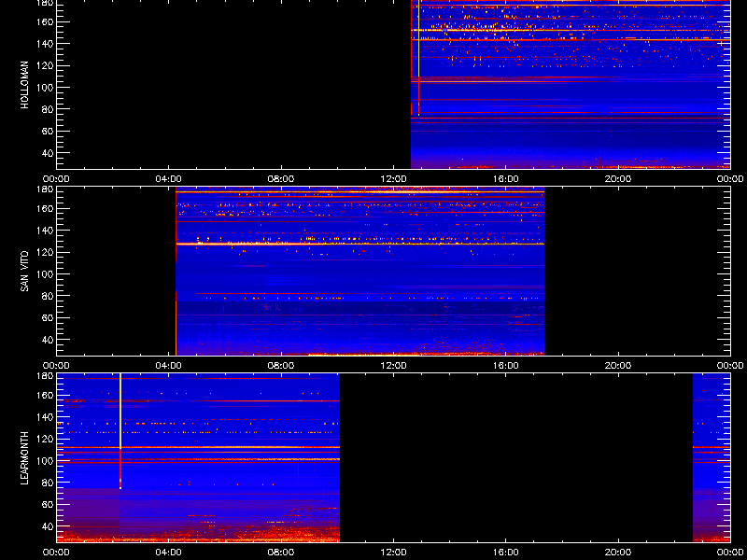Image resolution: width=747 pixels, height=560 pixels.
Task: Click the HOLLOMAN station axis label
Action: 25,85
